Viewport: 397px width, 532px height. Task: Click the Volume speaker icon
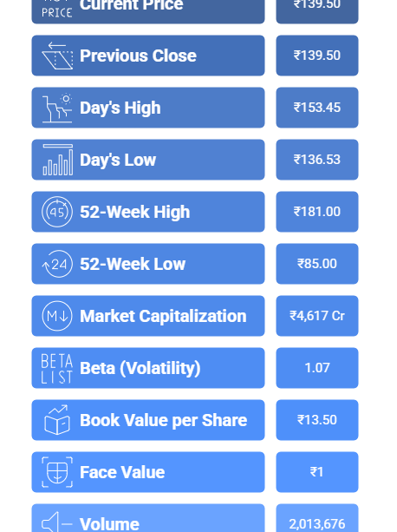[x=57, y=523]
